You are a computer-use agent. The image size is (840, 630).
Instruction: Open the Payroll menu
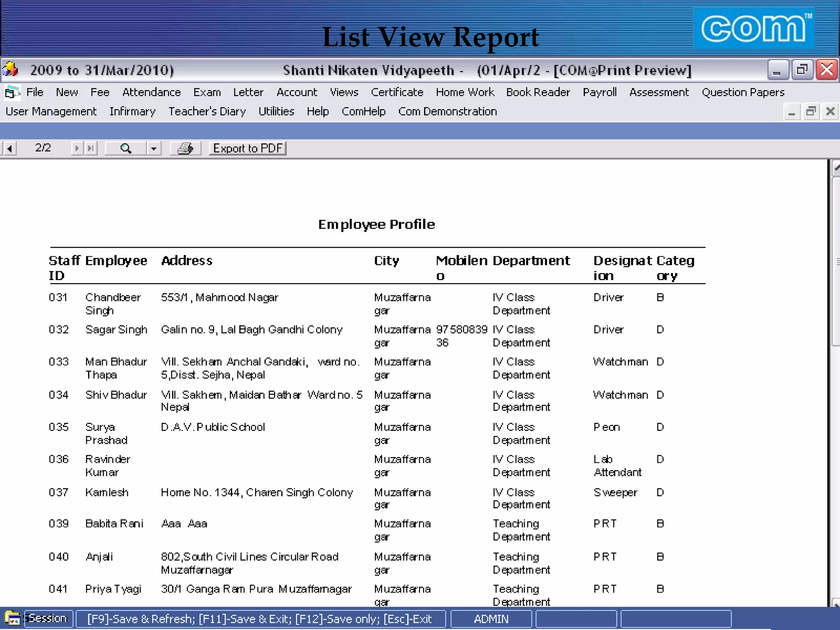(600, 92)
